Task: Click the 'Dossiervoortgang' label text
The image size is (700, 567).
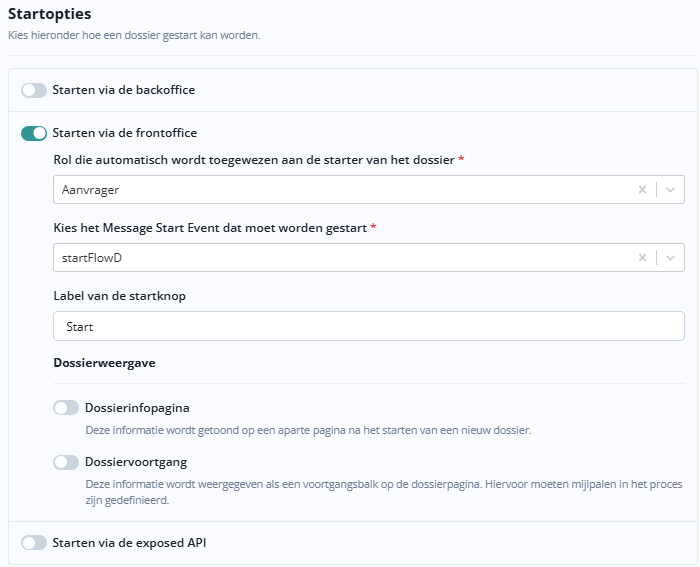Action: [136, 462]
